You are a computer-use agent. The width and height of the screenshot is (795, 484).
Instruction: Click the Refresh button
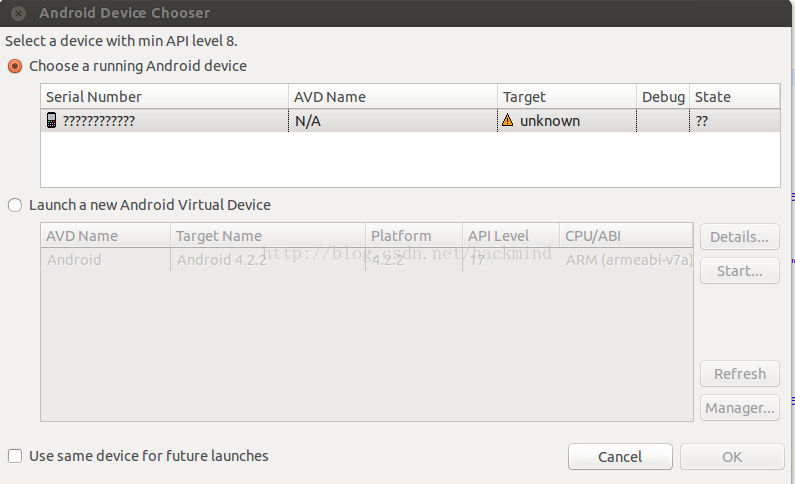click(x=739, y=374)
